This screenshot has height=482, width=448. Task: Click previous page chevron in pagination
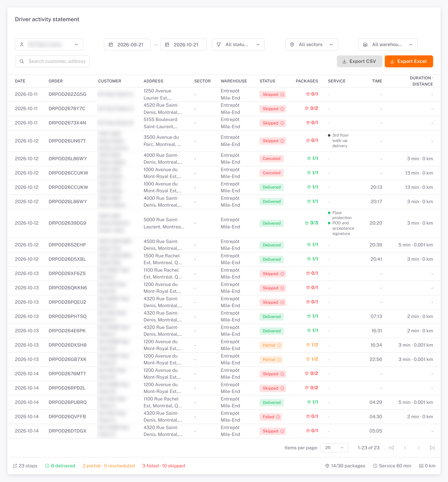[x=405, y=448]
